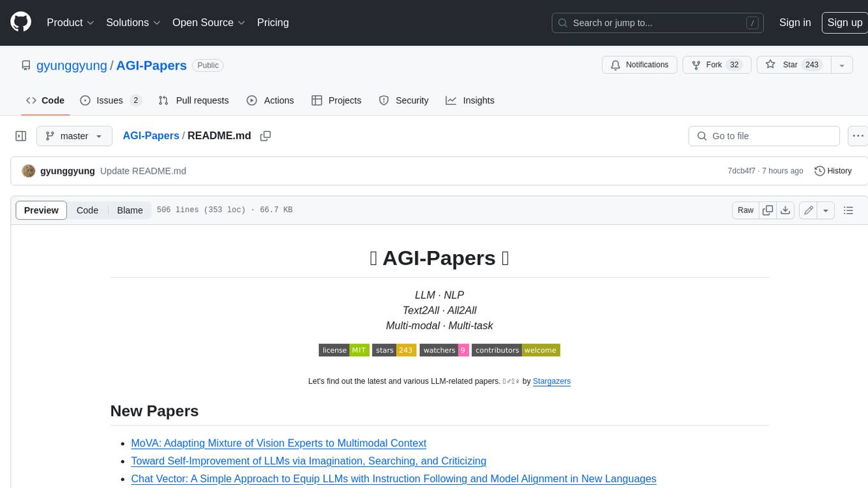Download the raw file
Viewport: 868px width, 488px height.
786,210
